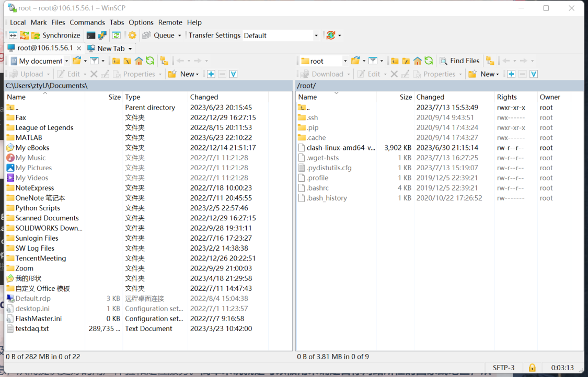The width and height of the screenshot is (588, 377).
Task: Click the local panel Filter icon
Action: [94, 61]
